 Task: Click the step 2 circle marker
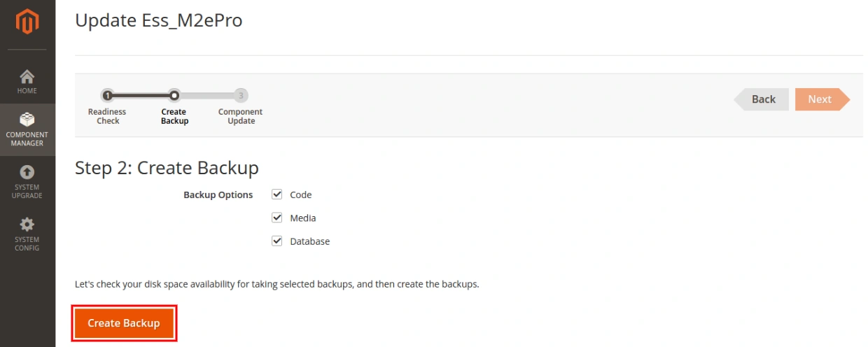pyautogui.click(x=174, y=95)
